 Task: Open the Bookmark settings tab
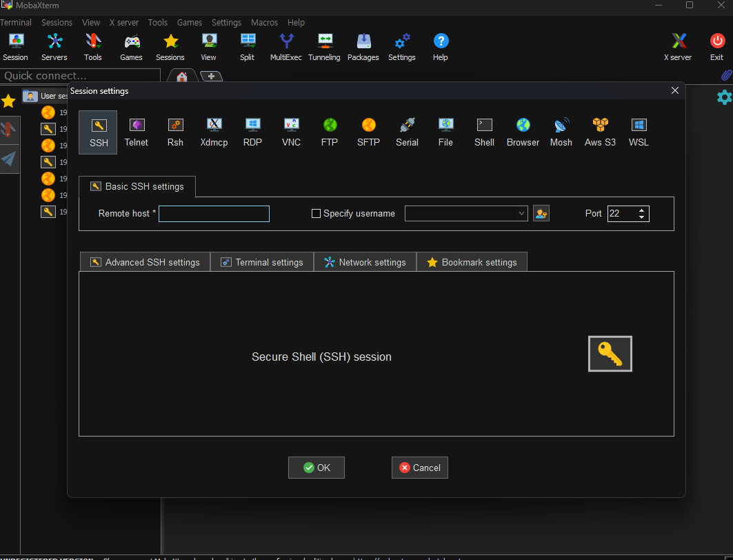(472, 262)
